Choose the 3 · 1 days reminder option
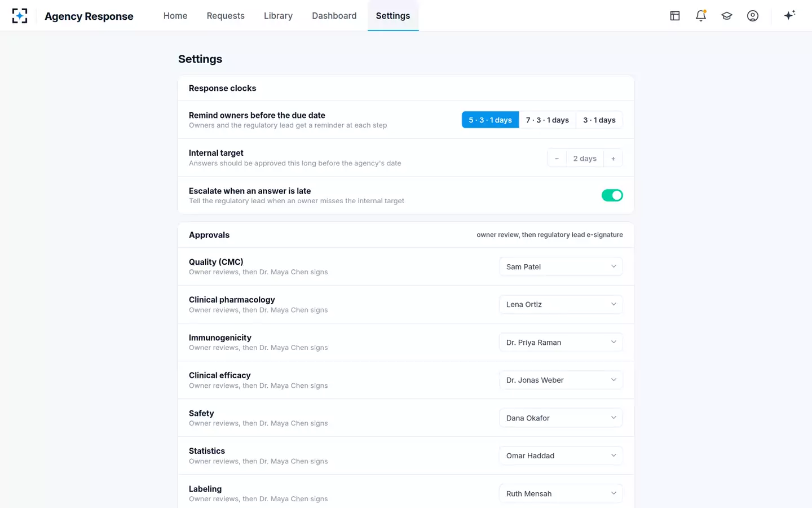Viewport: 812px width, 508px height. [599, 120]
